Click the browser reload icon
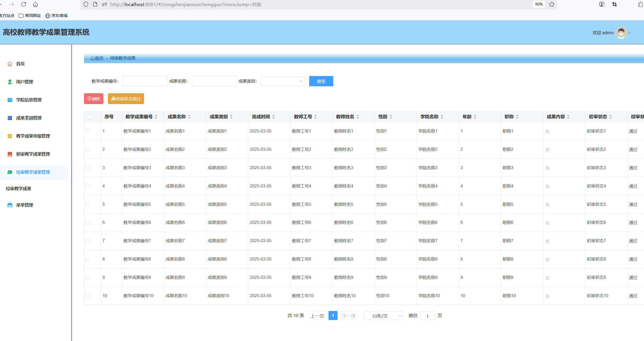644x341 pixels. (x=24, y=4)
